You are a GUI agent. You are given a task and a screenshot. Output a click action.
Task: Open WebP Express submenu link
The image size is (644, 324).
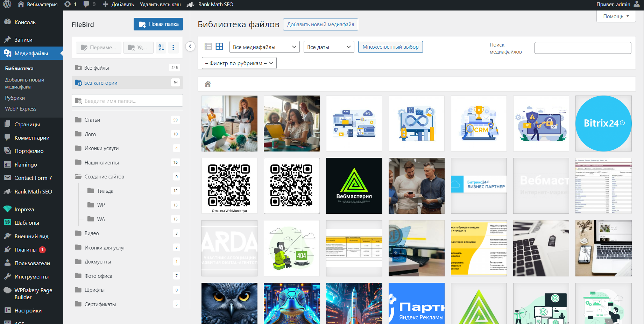click(21, 109)
